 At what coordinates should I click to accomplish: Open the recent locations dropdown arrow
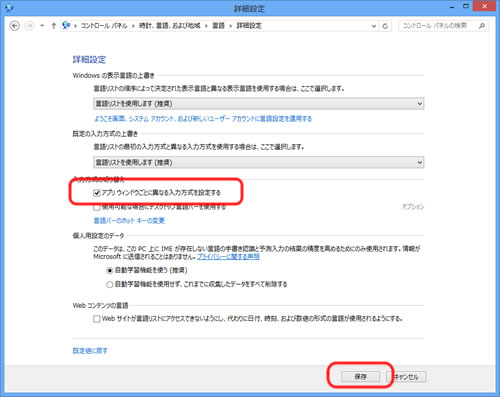click(42, 26)
